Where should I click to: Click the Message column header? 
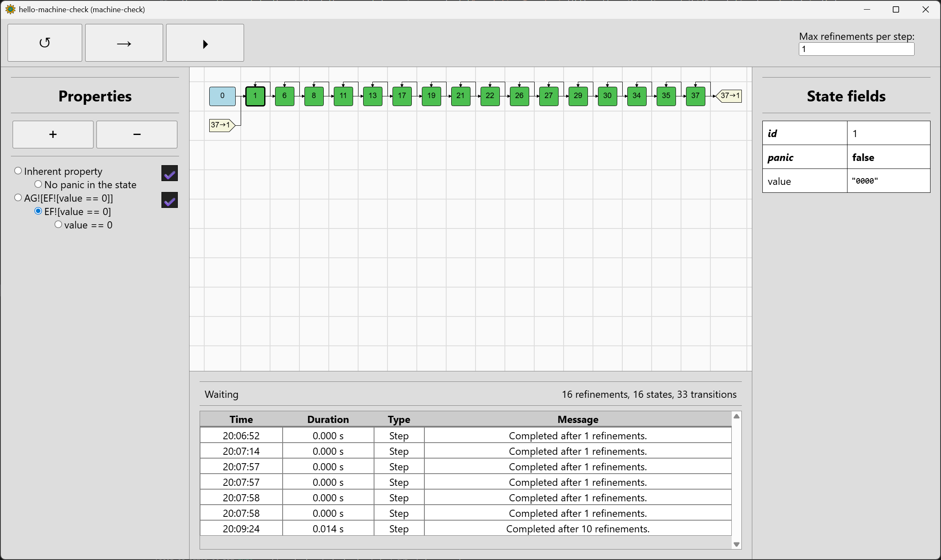tap(577, 420)
